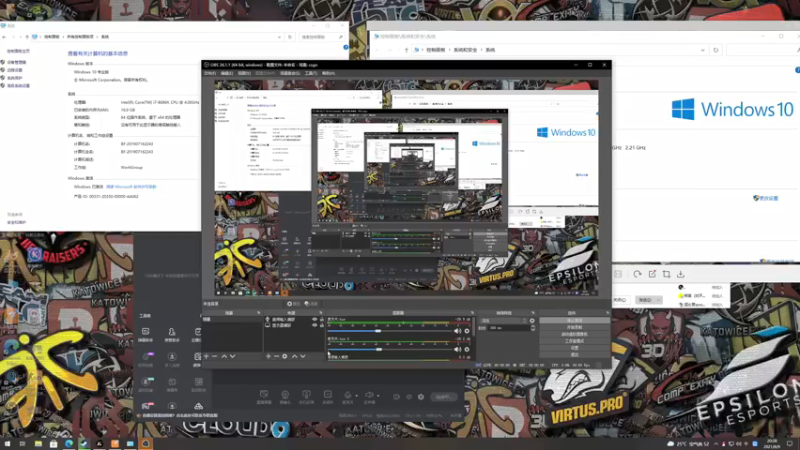This screenshot has height=450, width=800.
Task: Open settings hexagon in streaming app bar
Action: (x=421, y=396)
